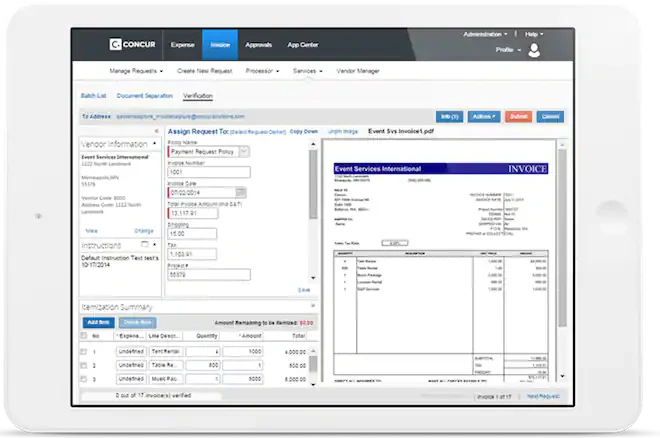Click the Quantity field showing 500
Viewport: 660px width, 438px height.
[203, 365]
